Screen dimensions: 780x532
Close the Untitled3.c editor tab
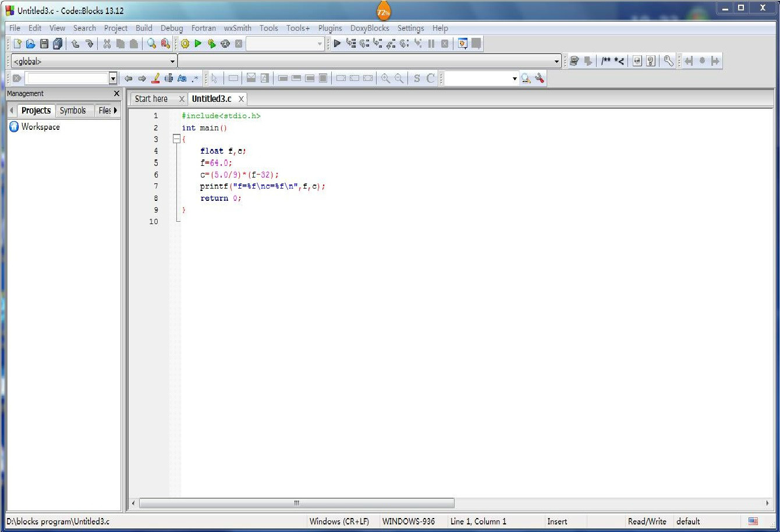coord(241,99)
